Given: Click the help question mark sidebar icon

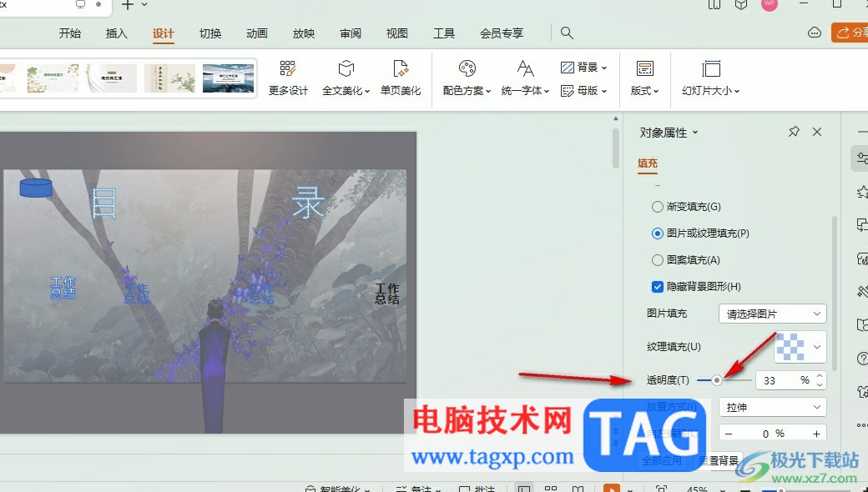Looking at the screenshot, I should tap(862, 359).
